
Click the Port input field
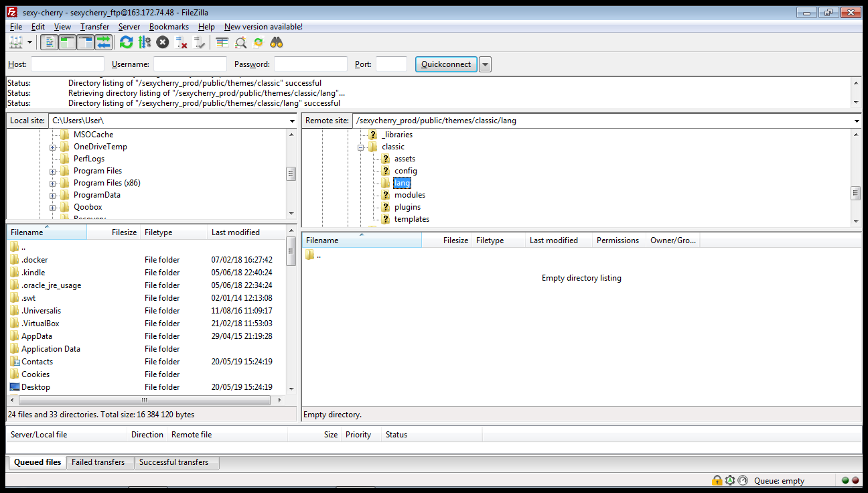click(x=391, y=64)
